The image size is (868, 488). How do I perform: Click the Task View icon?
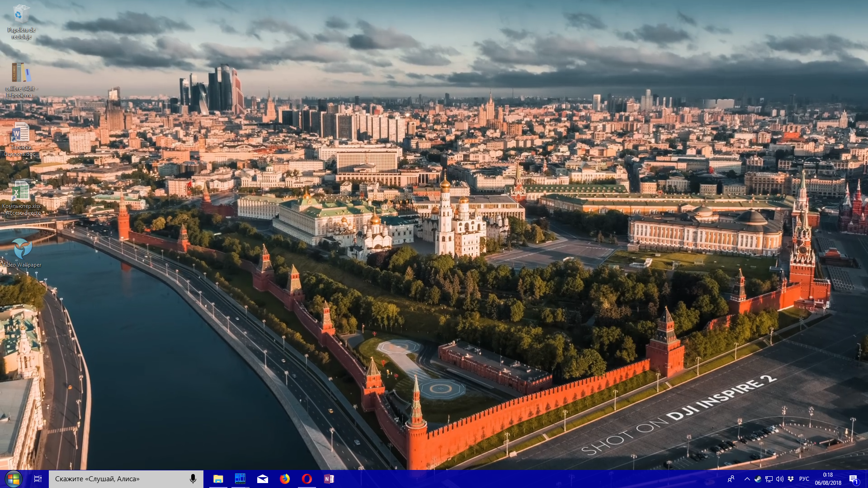(x=38, y=479)
